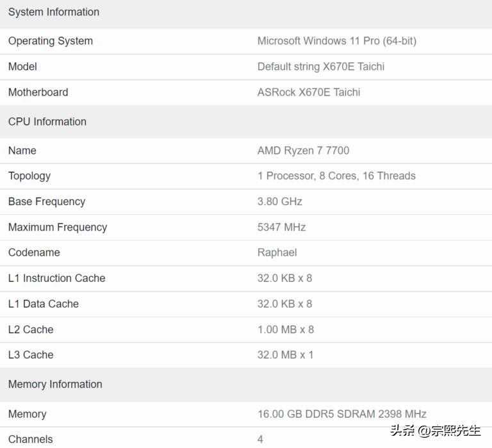Select 'ASRock X670E Taichi' value
492x448 pixels.
(x=309, y=92)
